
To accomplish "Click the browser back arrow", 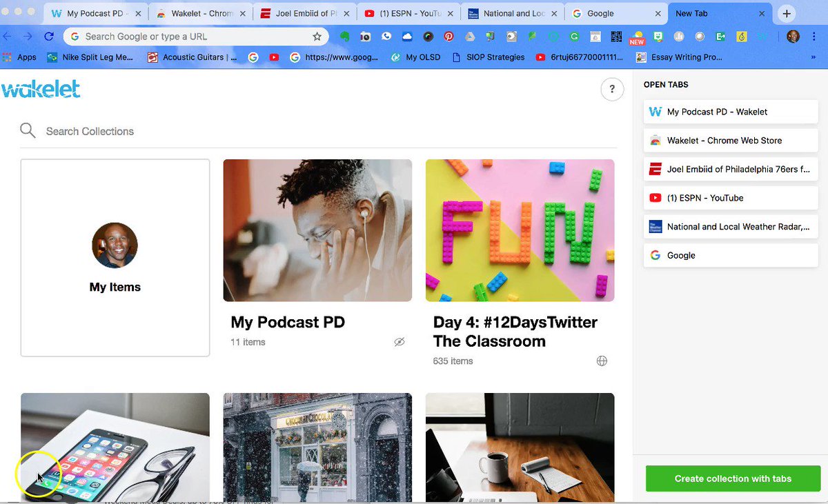I will click(7, 37).
